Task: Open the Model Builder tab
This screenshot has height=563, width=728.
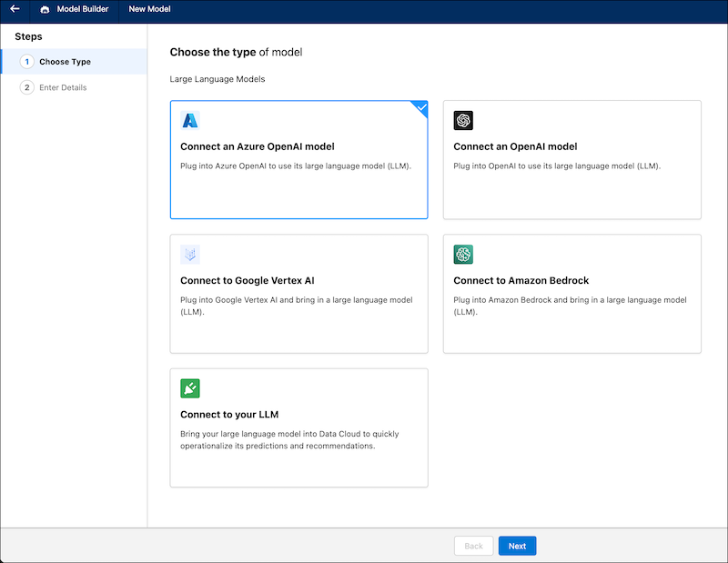Action: coord(75,9)
